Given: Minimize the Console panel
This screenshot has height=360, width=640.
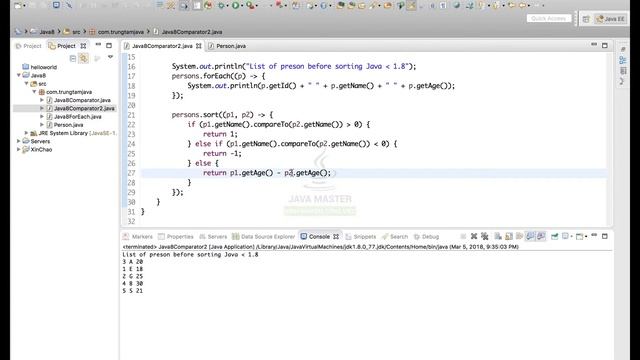Looking at the screenshot, I should point(594,236).
